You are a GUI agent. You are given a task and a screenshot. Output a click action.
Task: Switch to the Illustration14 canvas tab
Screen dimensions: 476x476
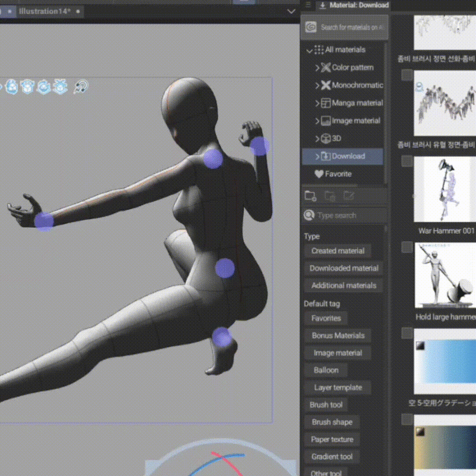coord(44,11)
